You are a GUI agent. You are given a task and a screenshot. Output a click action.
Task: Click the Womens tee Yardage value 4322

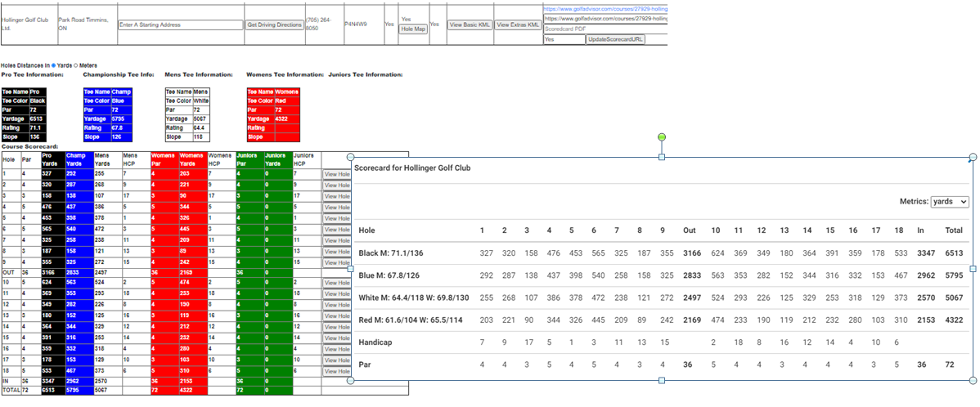[x=287, y=119]
